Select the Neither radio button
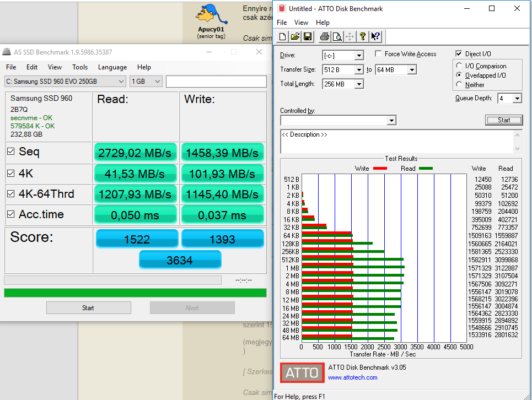 (x=459, y=84)
